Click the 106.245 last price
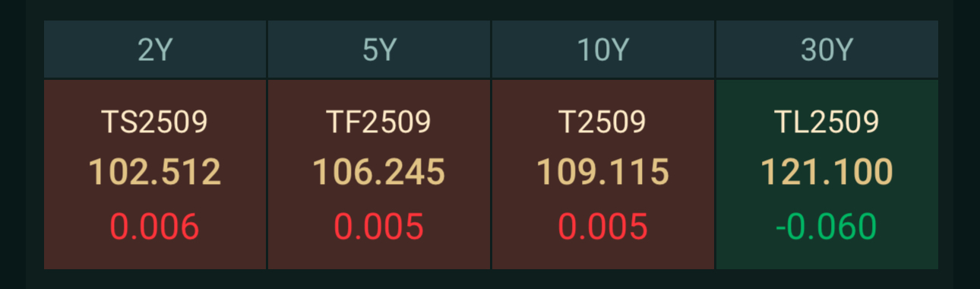 click(x=379, y=173)
